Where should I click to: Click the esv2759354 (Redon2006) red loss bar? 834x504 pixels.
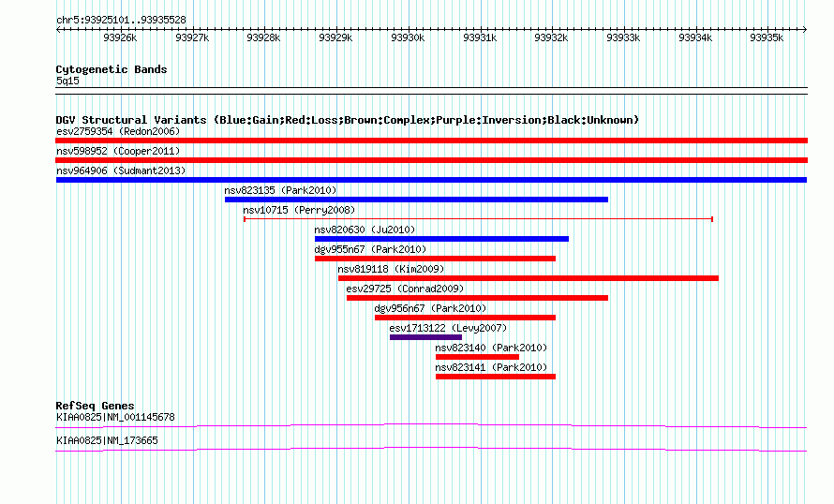(431, 141)
